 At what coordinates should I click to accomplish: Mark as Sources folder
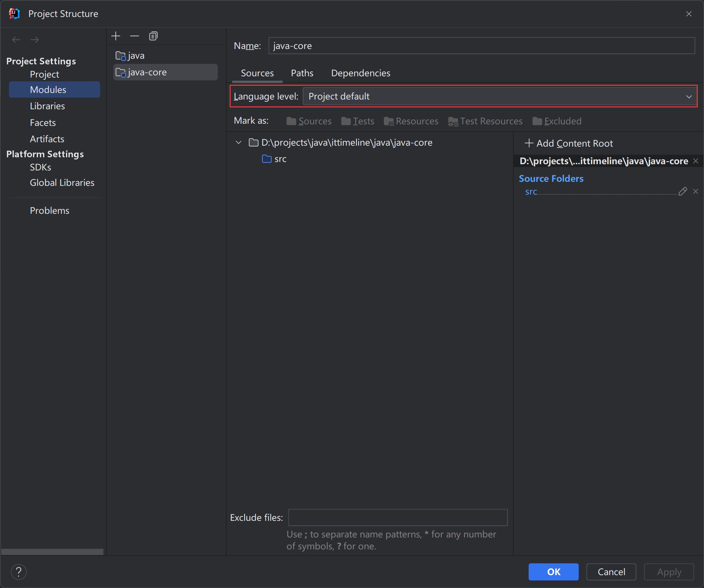coord(309,121)
